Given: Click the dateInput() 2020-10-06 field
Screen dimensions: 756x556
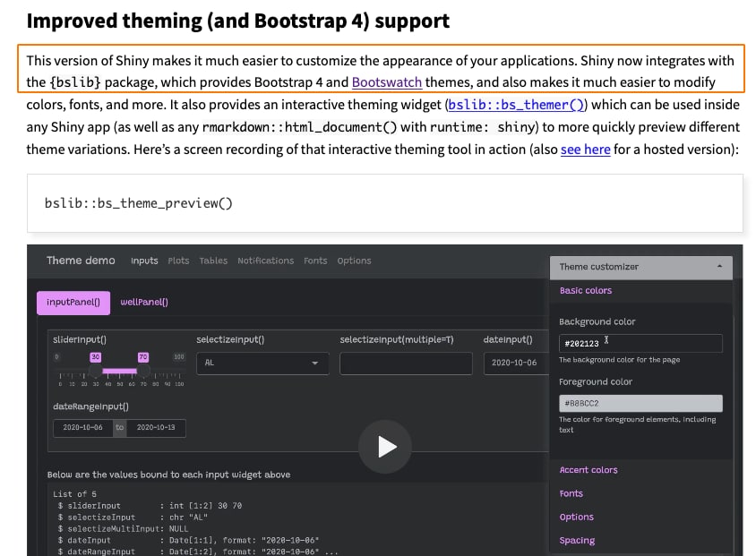Looking at the screenshot, I should pyautogui.click(x=516, y=364).
